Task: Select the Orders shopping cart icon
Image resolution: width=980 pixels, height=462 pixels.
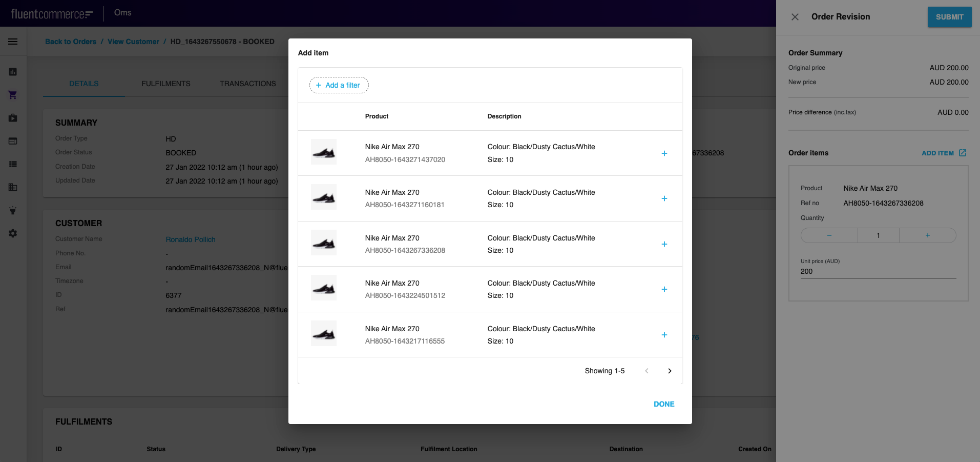Action: pos(13,94)
